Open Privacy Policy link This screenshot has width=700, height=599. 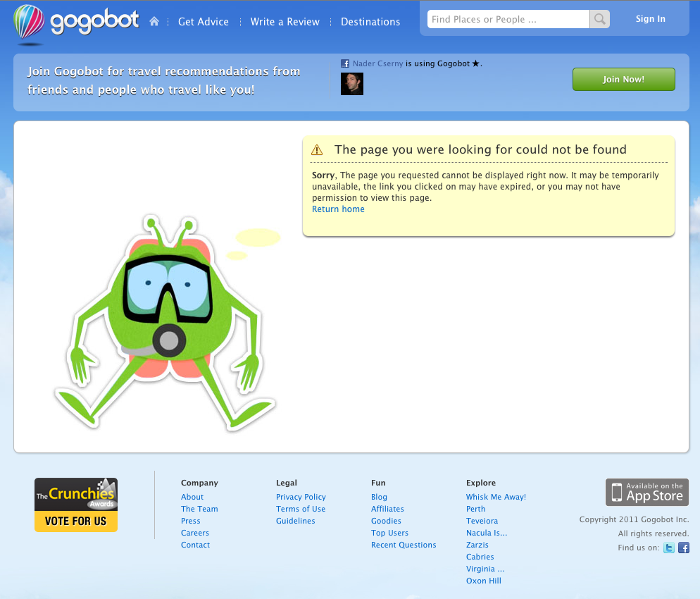tap(301, 497)
